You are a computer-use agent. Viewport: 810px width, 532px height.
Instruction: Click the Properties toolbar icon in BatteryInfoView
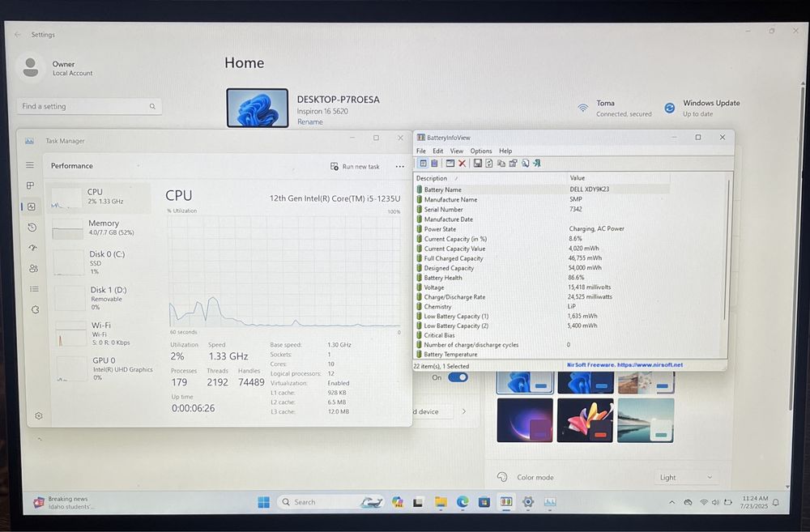513,164
